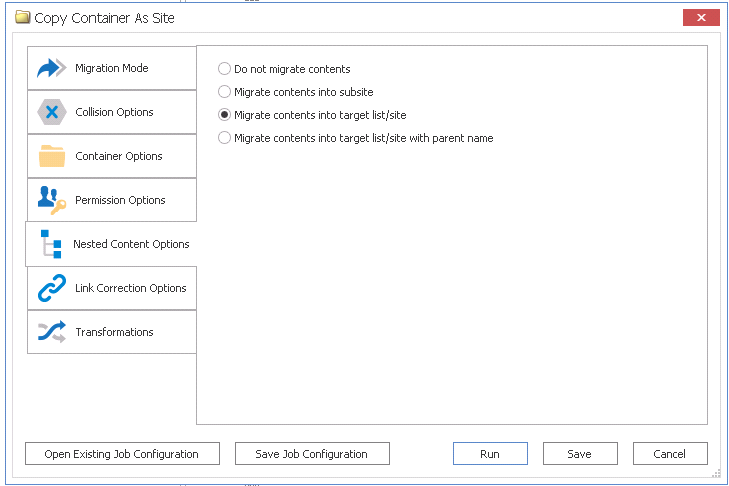Click the Collision Options hexagon X icon

coord(51,112)
